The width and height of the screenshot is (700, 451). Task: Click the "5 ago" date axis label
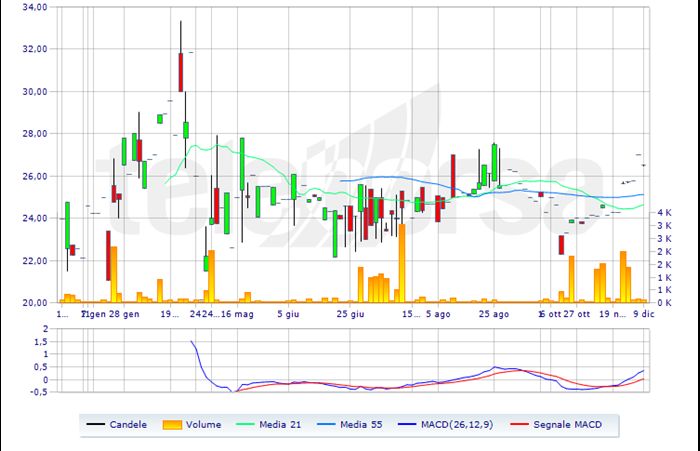(438, 314)
